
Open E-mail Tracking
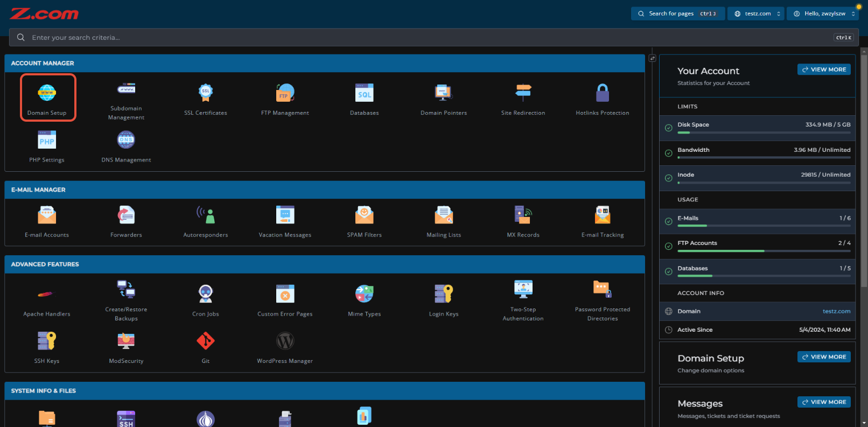tap(603, 222)
